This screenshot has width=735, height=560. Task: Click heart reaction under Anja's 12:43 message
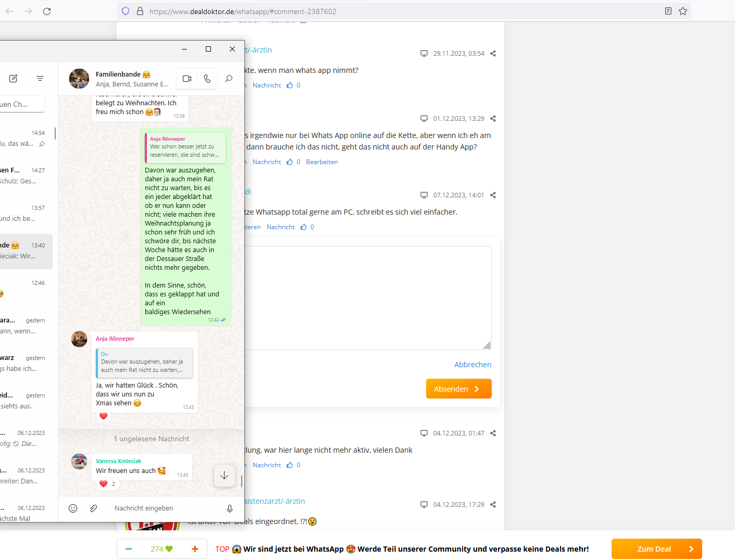coord(104,416)
